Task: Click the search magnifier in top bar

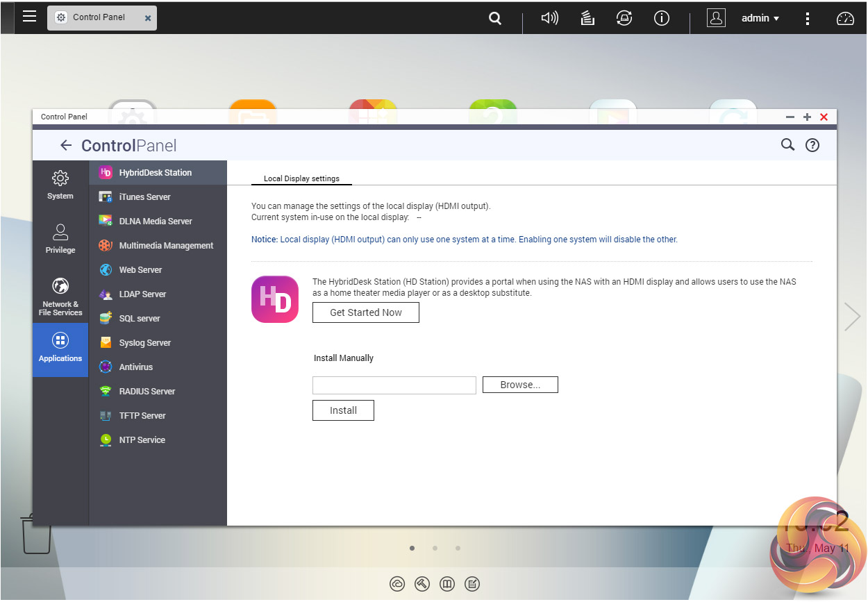Action: coord(495,19)
